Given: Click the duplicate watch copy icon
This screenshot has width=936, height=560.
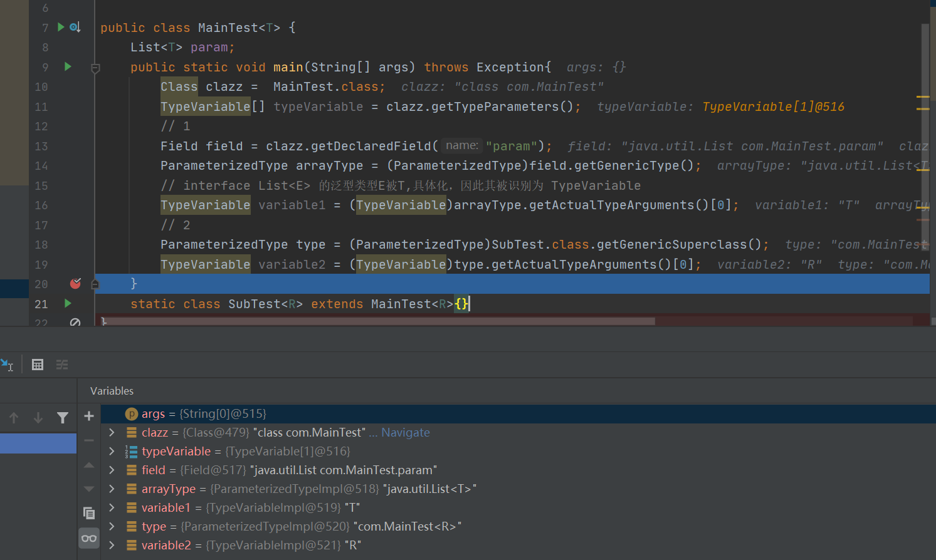Looking at the screenshot, I should click(89, 513).
